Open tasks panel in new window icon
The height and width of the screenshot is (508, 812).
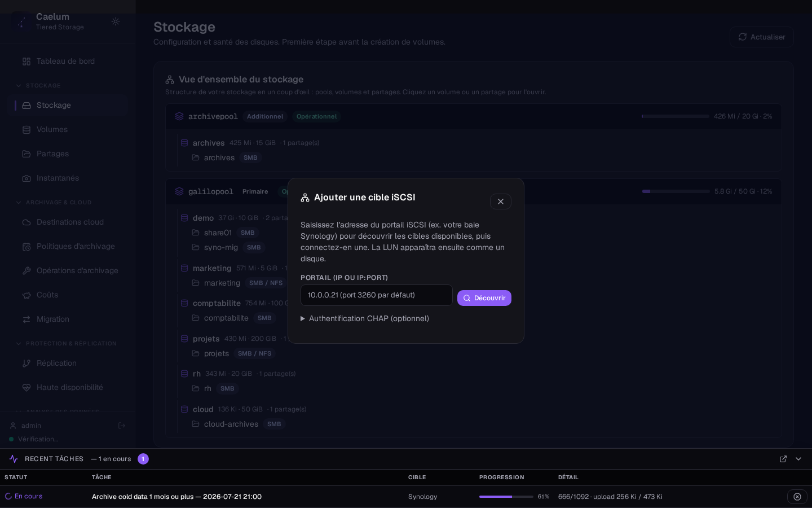[783, 459]
